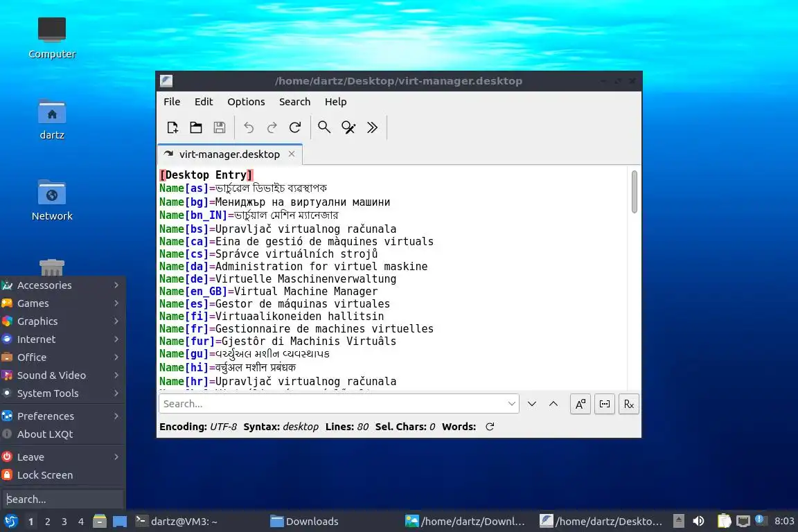The width and height of the screenshot is (798, 532).
Task: Switch to Downloads window in taskbar
Action: point(333,522)
